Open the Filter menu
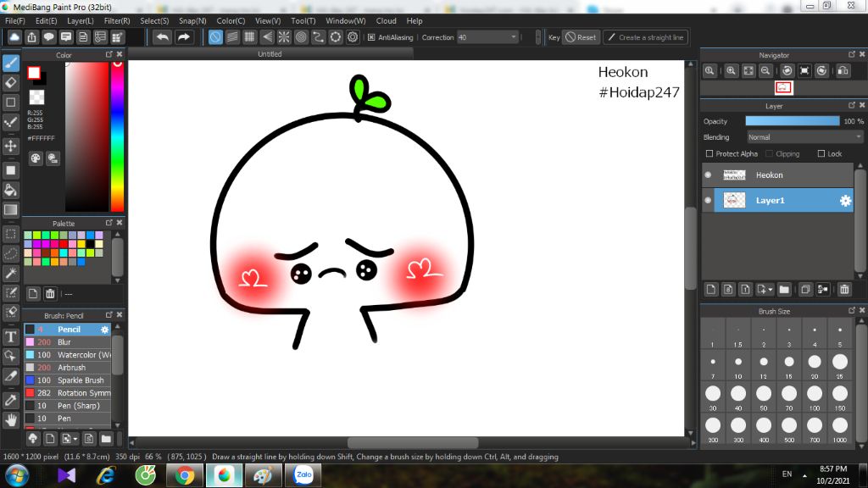The image size is (868, 488). 117,21
